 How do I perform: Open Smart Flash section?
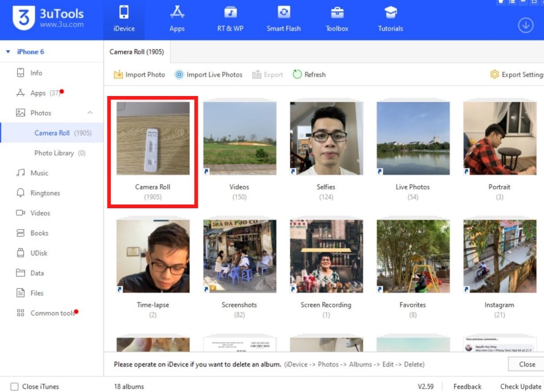click(x=284, y=20)
